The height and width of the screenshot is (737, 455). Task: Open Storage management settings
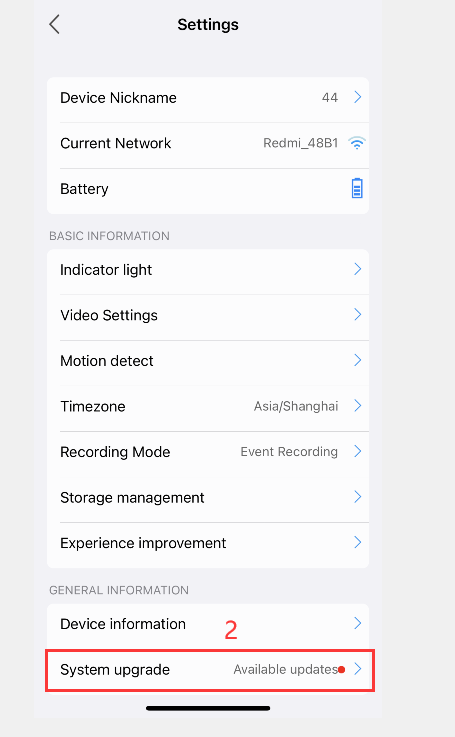[208, 497]
